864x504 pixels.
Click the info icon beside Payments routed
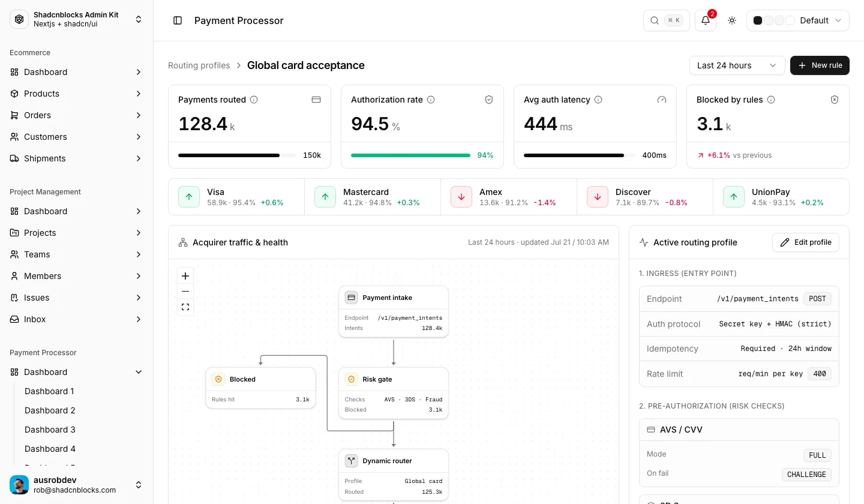click(x=254, y=100)
